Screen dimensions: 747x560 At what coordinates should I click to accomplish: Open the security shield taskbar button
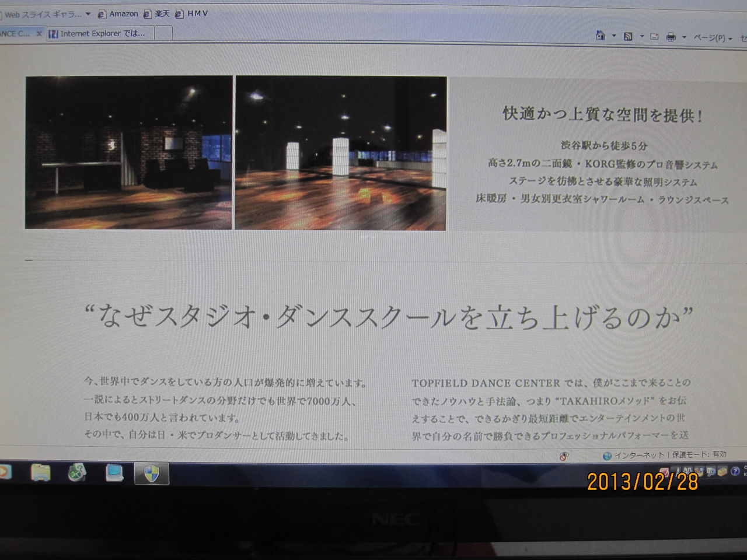(151, 473)
